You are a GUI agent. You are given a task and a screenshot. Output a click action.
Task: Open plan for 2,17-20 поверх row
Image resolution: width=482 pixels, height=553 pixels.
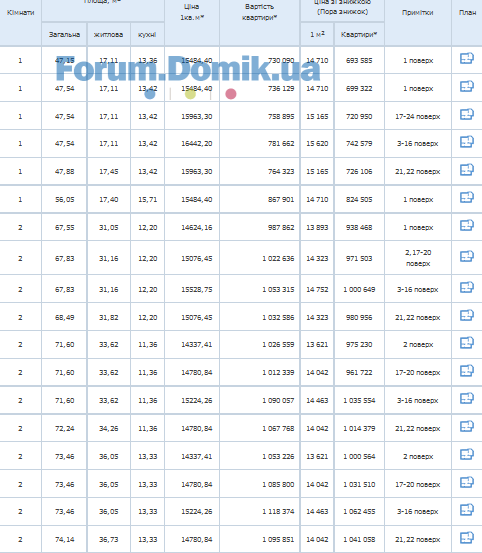[x=466, y=256]
